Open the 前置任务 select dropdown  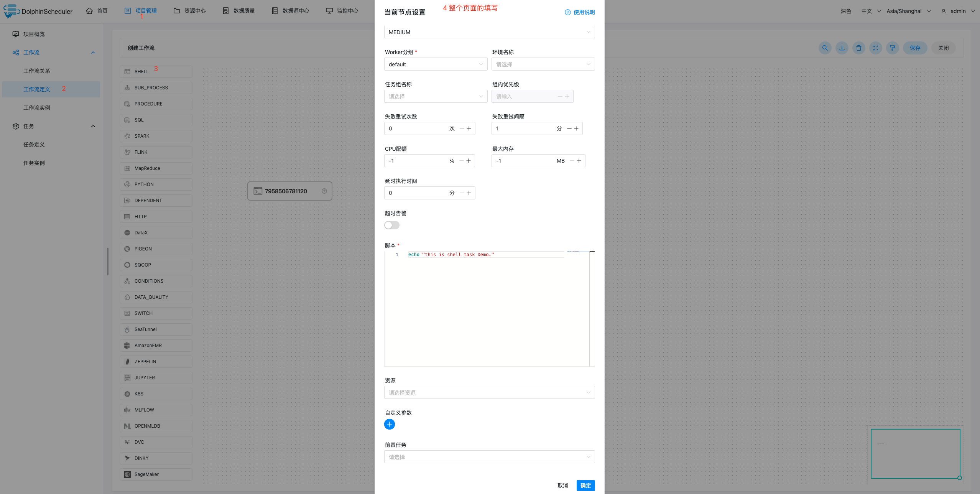489,457
